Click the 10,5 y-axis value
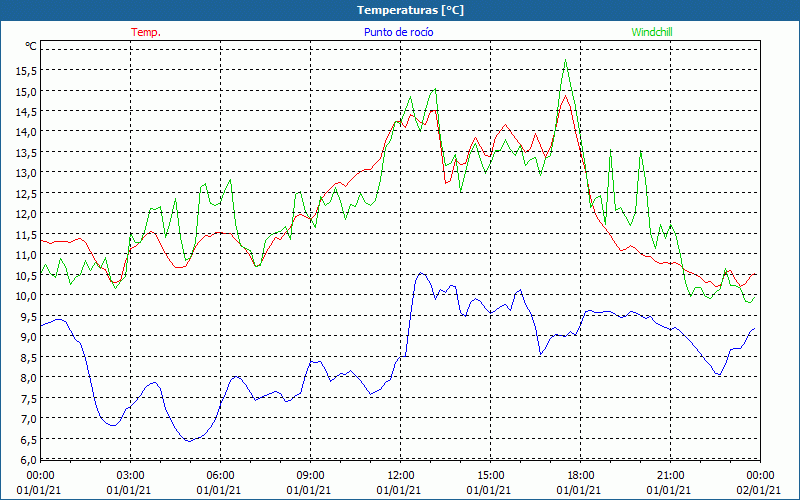Image resolution: width=800 pixels, height=500 pixels. click(x=26, y=276)
